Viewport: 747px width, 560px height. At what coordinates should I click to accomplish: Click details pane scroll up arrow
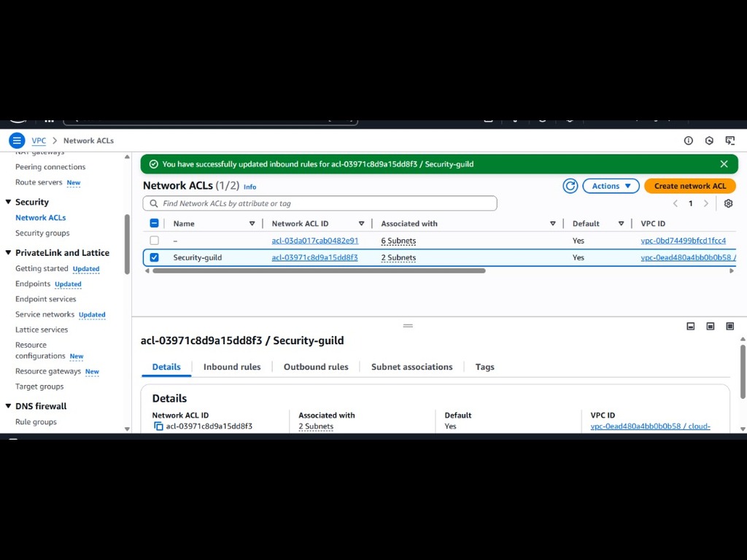(743, 339)
